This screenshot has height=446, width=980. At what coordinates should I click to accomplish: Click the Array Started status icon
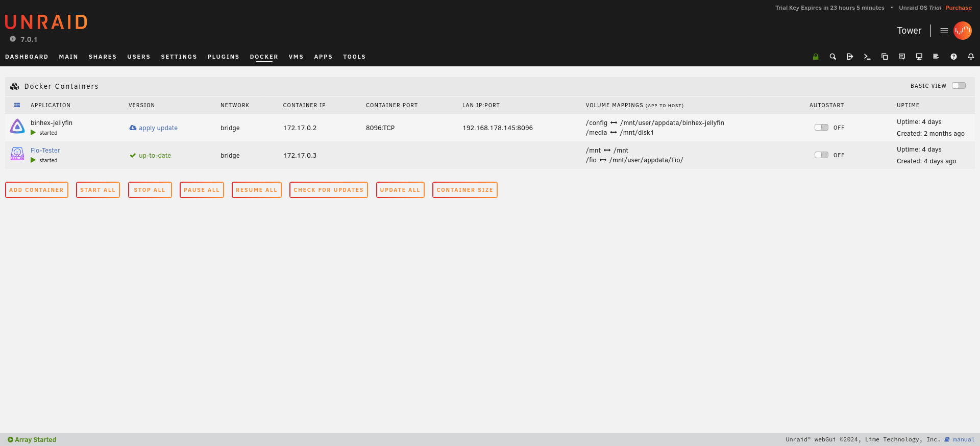coord(10,439)
